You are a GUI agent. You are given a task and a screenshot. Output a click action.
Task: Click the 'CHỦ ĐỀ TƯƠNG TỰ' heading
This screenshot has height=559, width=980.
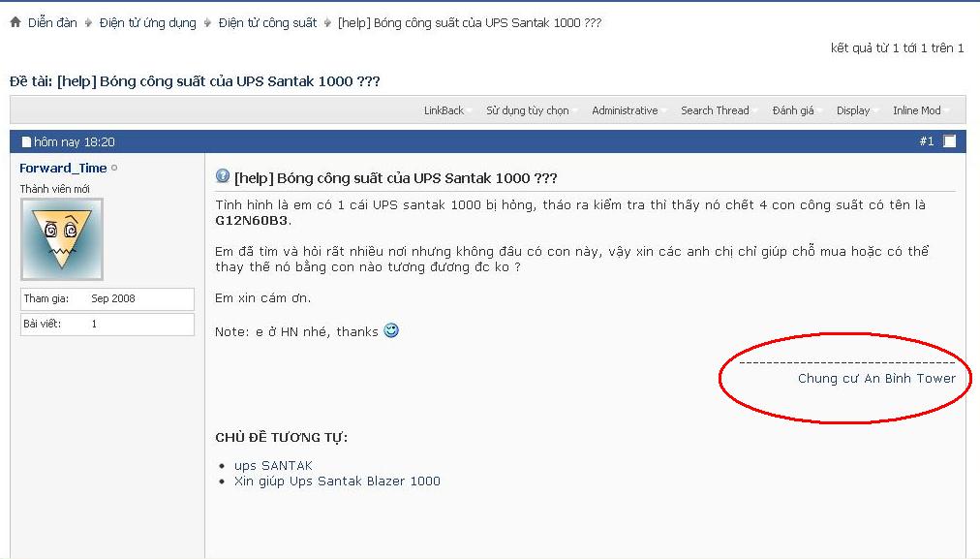tap(281, 437)
